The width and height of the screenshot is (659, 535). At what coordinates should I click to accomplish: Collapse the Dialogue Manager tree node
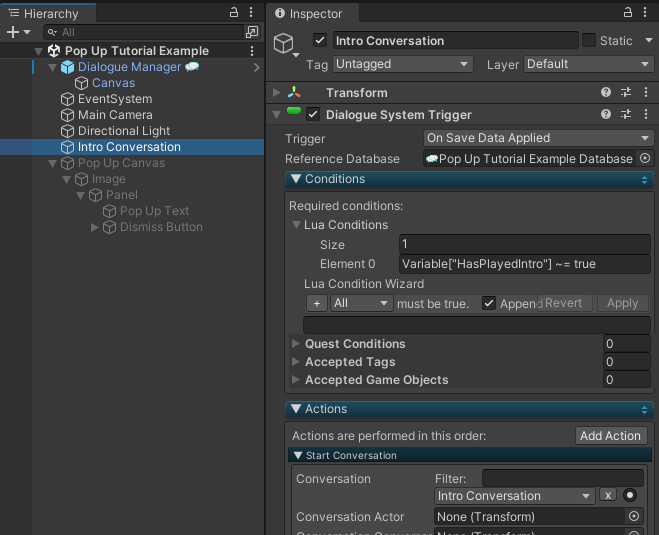(53, 67)
